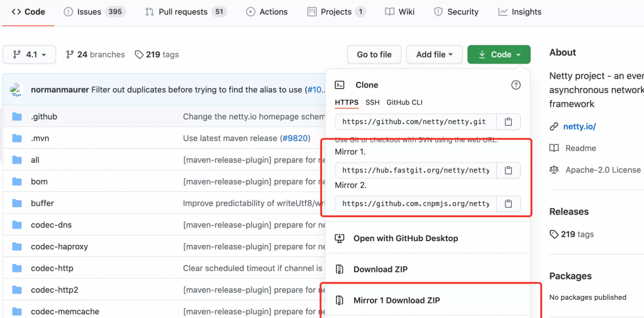Click the cnpmjs.org Mirror 2 URL field
This screenshot has height=318, width=644.
(x=416, y=203)
